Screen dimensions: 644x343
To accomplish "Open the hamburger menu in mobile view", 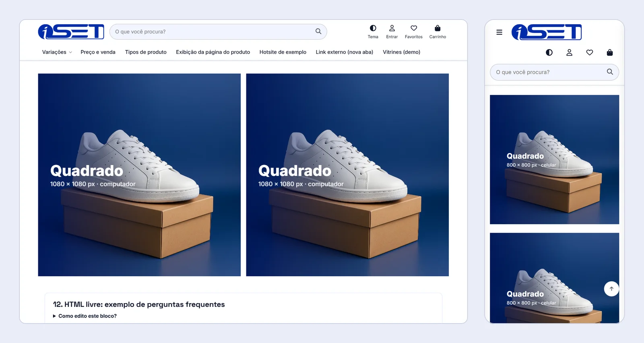I will pyautogui.click(x=499, y=32).
